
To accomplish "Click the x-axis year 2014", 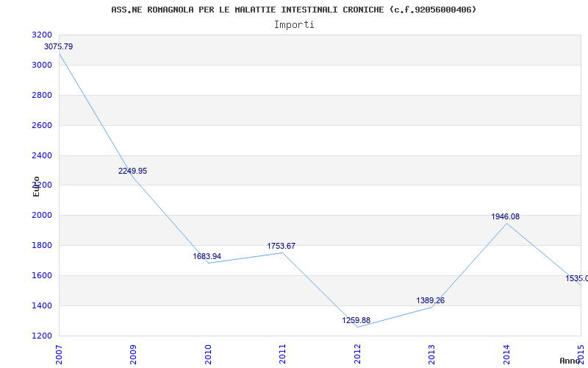I will 506,354.
